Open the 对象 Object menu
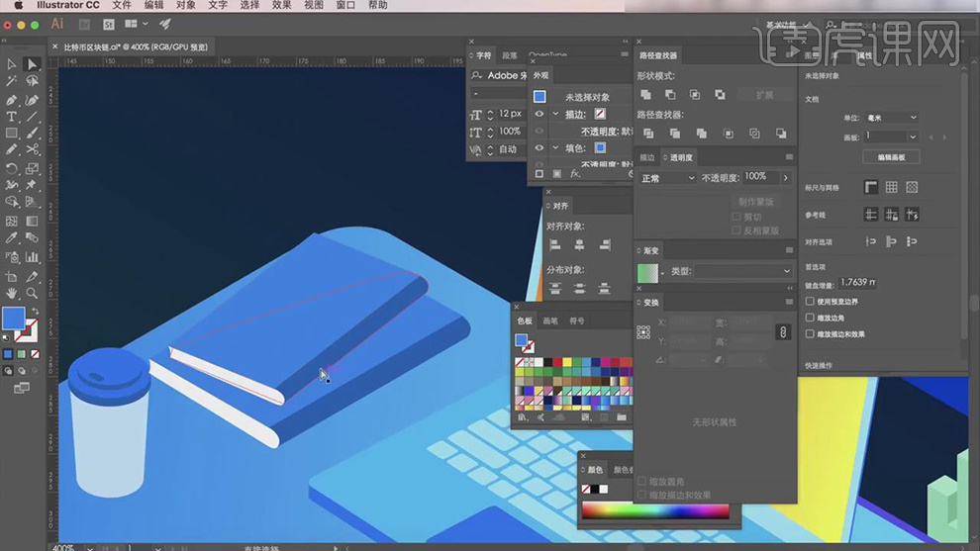Screen dimensions: 980x551 coord(186,5)
